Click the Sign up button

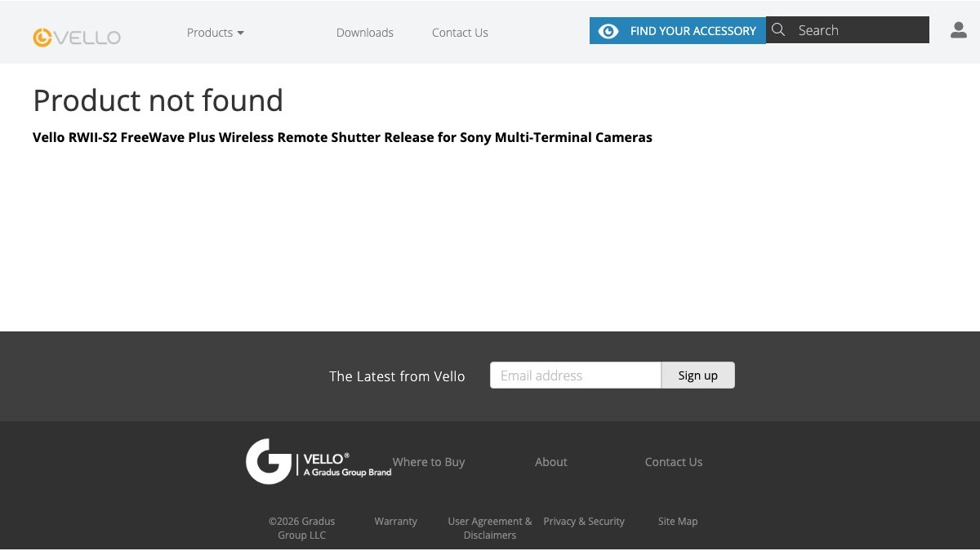point(698,375)
